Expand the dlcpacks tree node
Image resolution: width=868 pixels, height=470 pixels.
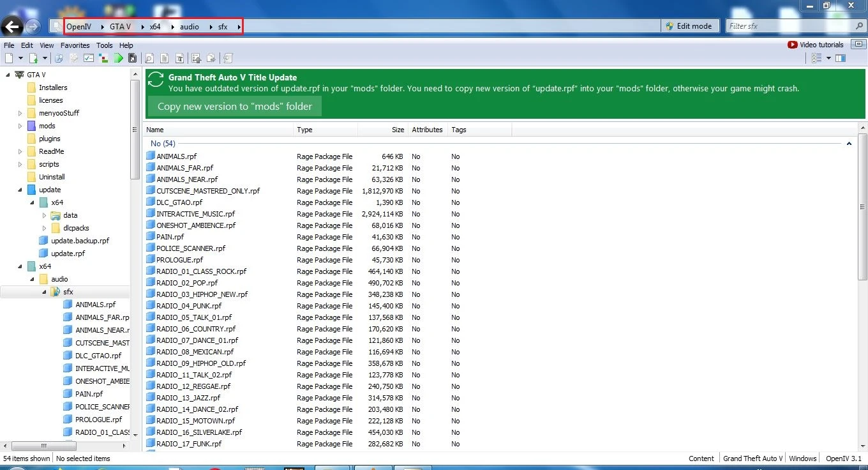(x=44, y=228)
